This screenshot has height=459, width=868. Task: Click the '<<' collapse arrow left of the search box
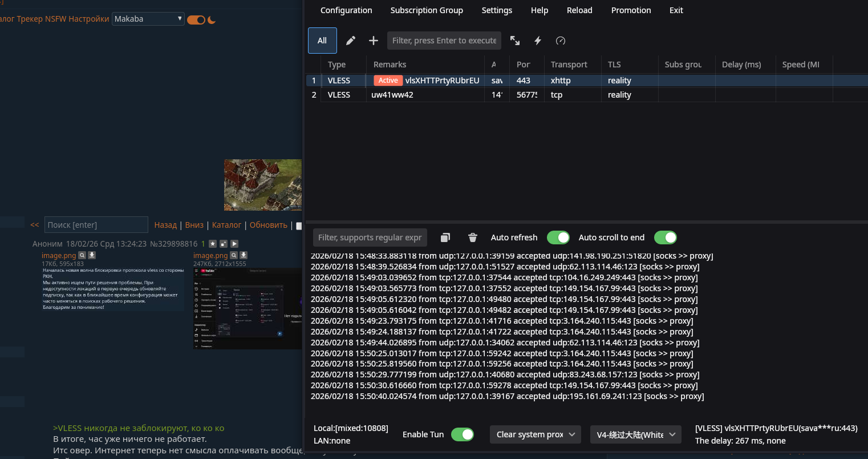pos(35,225)
